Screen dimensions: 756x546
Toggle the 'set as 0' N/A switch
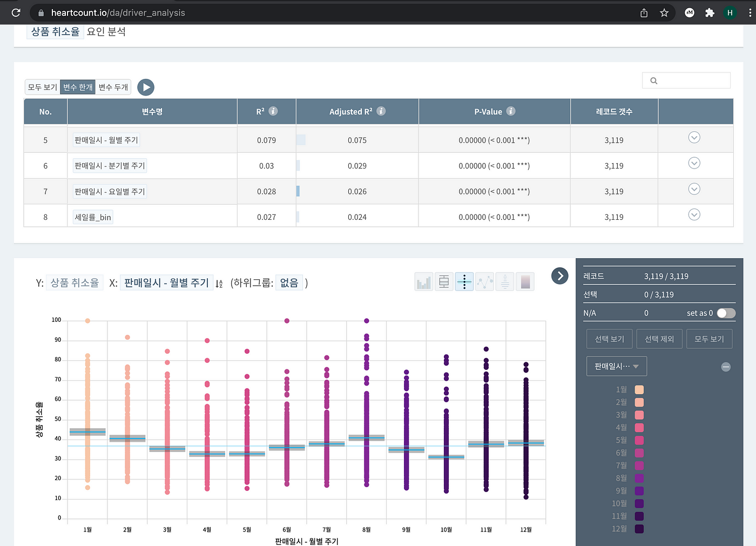726,313
